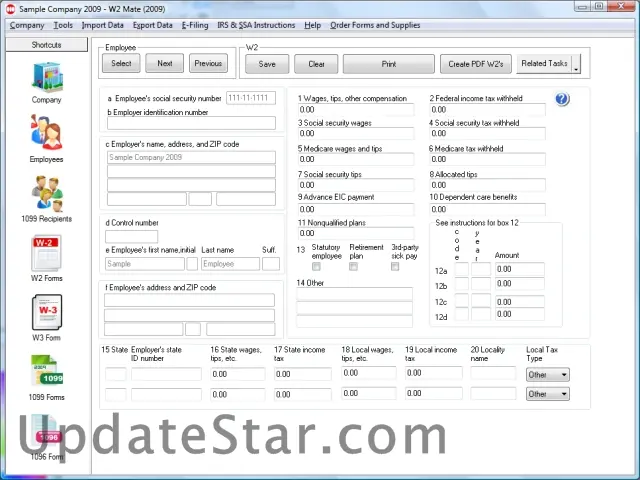This screenshot has height=480, width=640.
Task: Click the Social security wages field
Action: click(356, 133)
